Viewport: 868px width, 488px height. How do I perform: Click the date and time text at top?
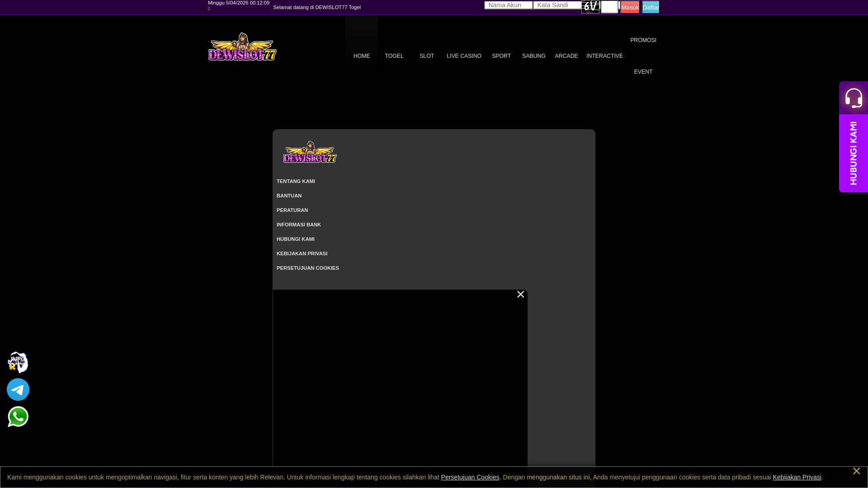click(x=239, y=3)
